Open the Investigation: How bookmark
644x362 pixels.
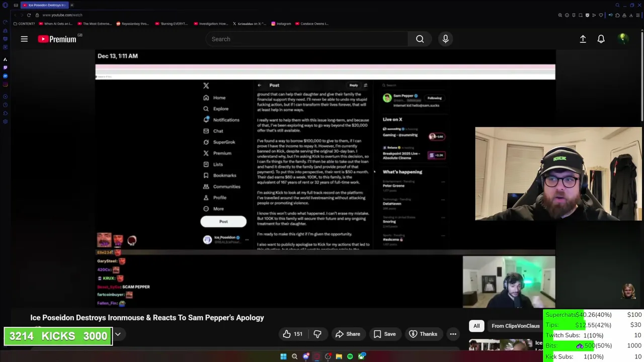210,24
